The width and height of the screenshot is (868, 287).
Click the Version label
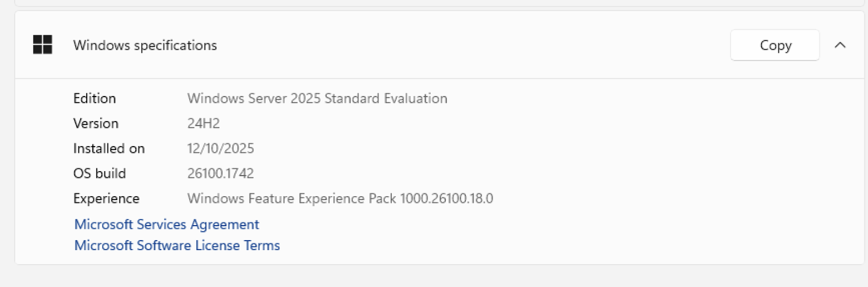pyautogui.click(x=96, y=123)
